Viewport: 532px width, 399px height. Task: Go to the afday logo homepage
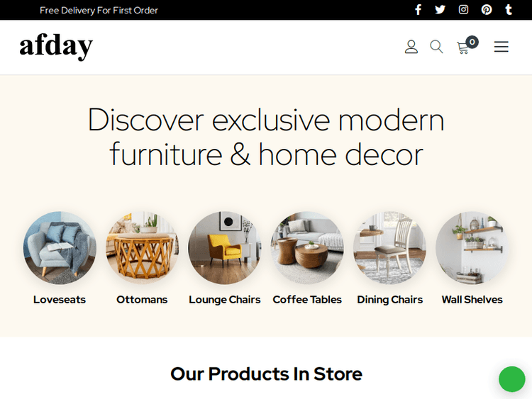pyautogui.click(x=56, y=46)
